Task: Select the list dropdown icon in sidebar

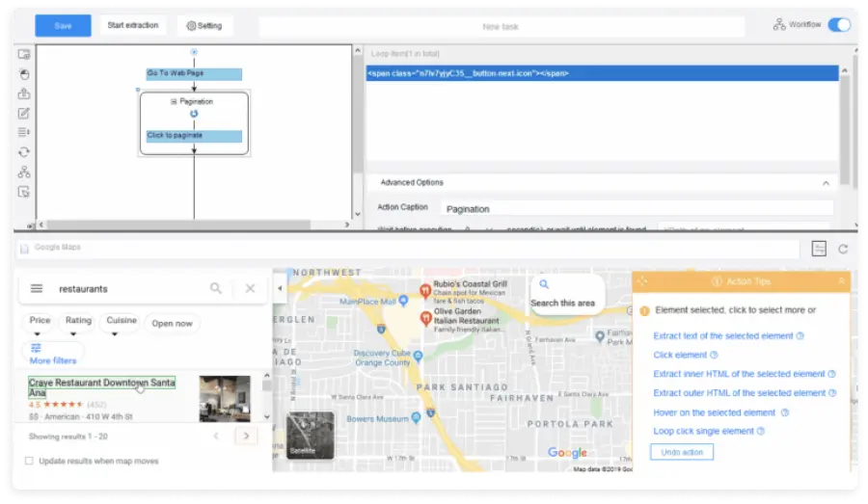Action: pyautogui.click(x=24, y=132)
